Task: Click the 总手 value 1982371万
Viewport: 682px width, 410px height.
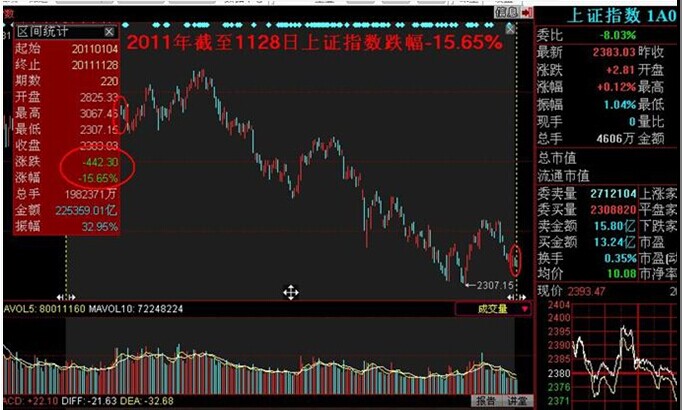Action: [x=91, y=194]
